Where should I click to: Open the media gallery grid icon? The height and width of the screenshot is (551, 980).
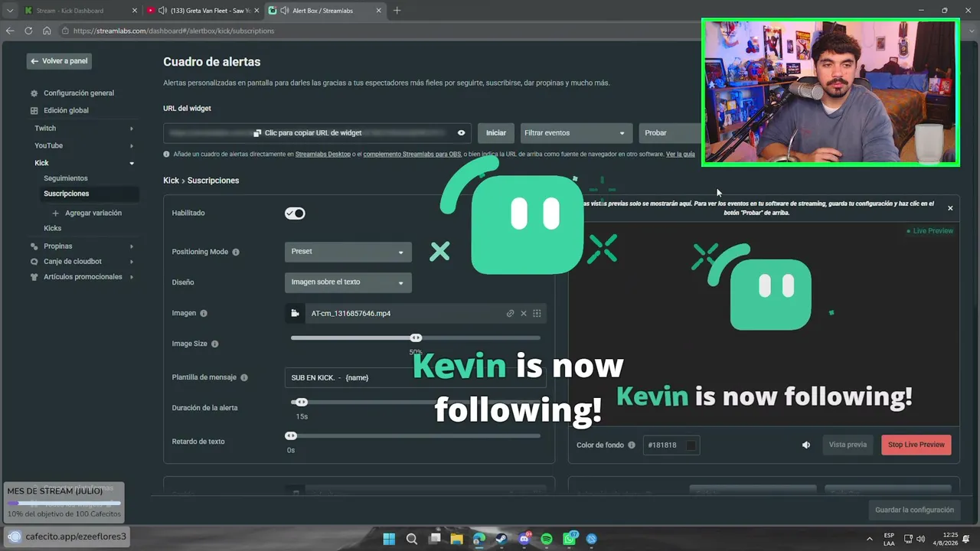[x=537, y=313]
